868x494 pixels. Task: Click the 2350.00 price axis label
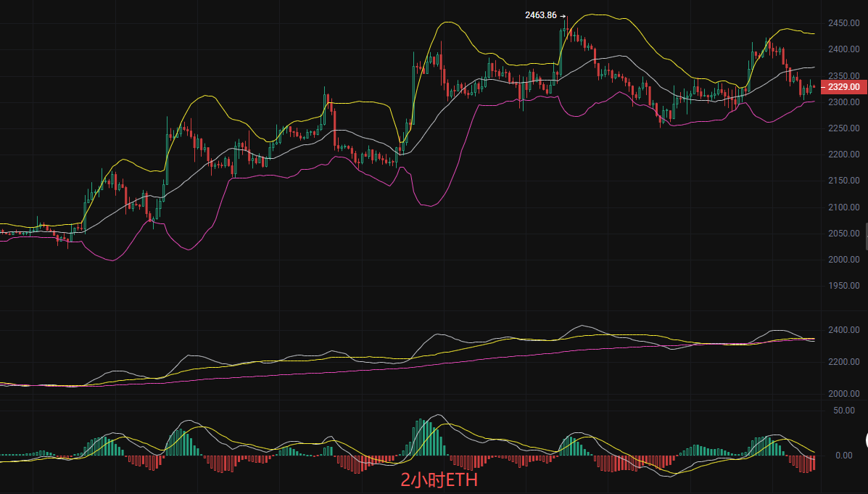pyautogui.click(x=843, y=75)
